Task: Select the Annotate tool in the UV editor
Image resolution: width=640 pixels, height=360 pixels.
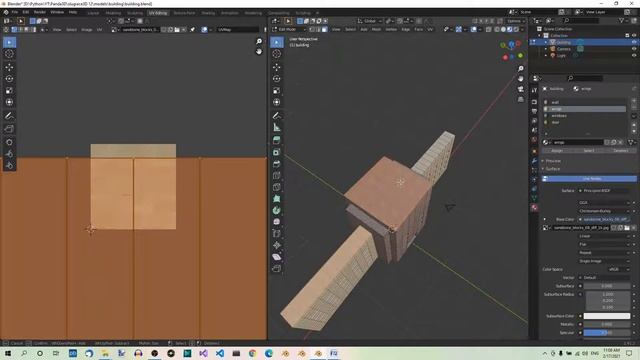Action: click(9, 116)
